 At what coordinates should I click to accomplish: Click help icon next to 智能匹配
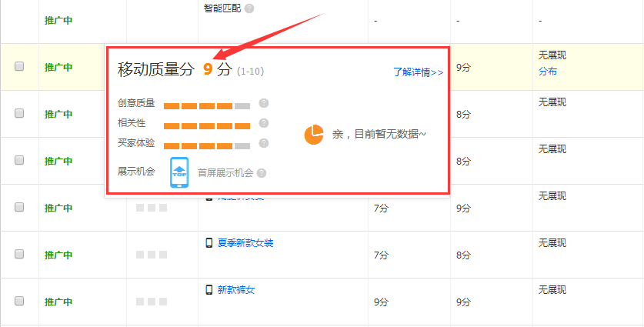click(x=249, y=8)
